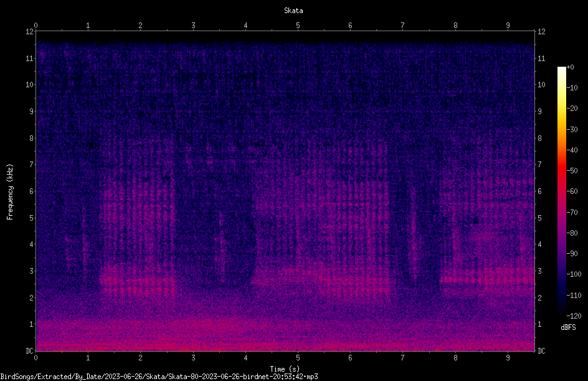The image size is (588, 381).
Task: Click the "1" tick on the bottom time axis
Action: [x=88, y=358]
